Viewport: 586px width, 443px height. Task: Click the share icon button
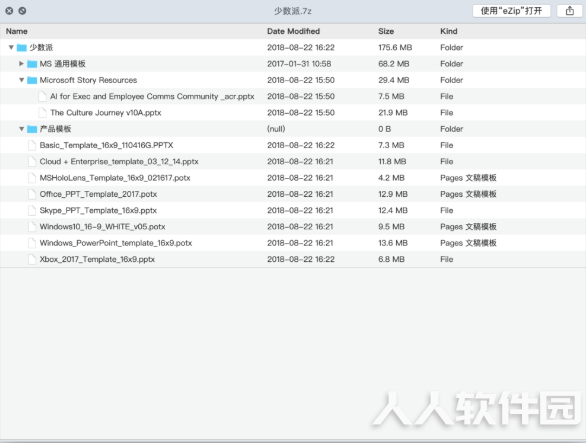(x=569, y=11)
